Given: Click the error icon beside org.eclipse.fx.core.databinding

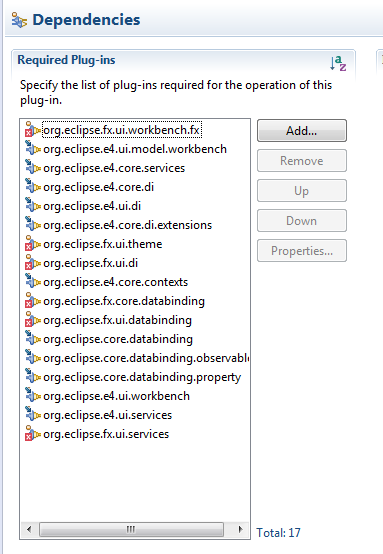Looking at the screenshot, I should 33,301.
